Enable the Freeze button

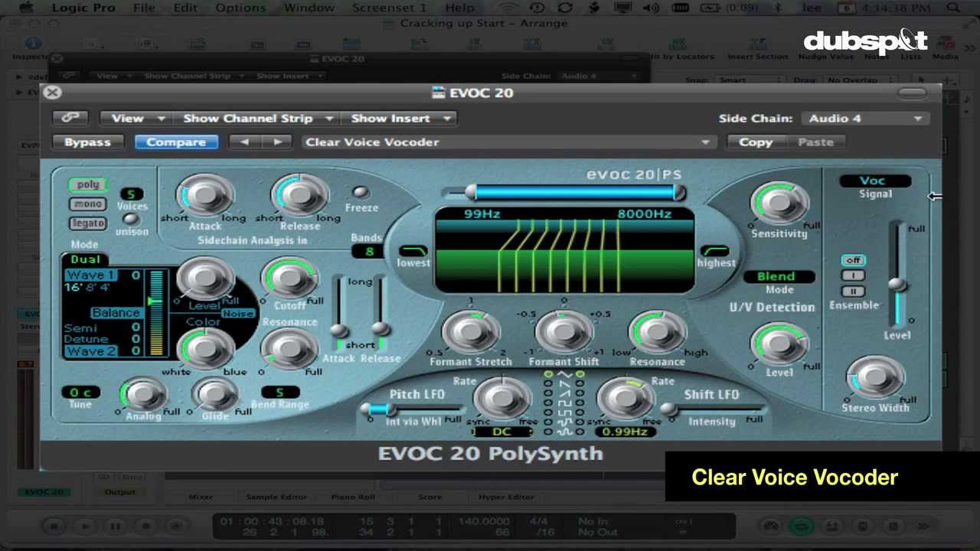pos(359,192)
